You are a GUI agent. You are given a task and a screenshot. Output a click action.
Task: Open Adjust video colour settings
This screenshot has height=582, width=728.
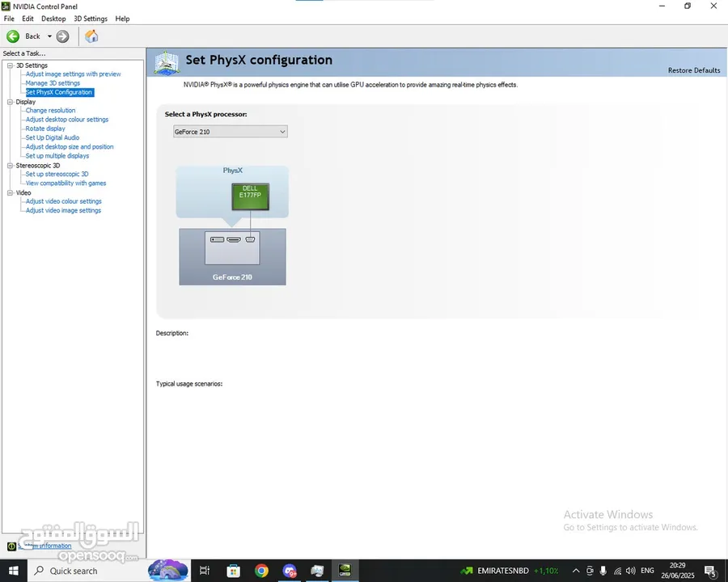tap(64, 201)
